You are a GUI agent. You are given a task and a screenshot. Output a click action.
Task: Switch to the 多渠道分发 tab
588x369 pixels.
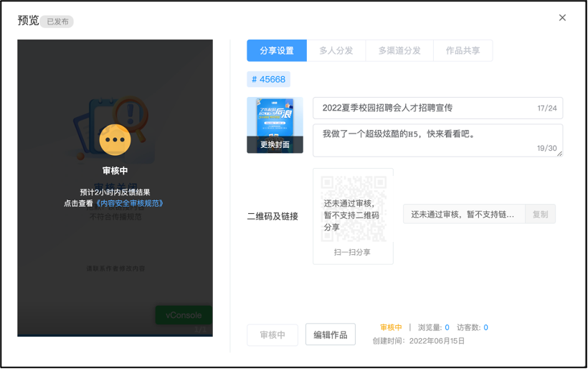coord(399,51)
